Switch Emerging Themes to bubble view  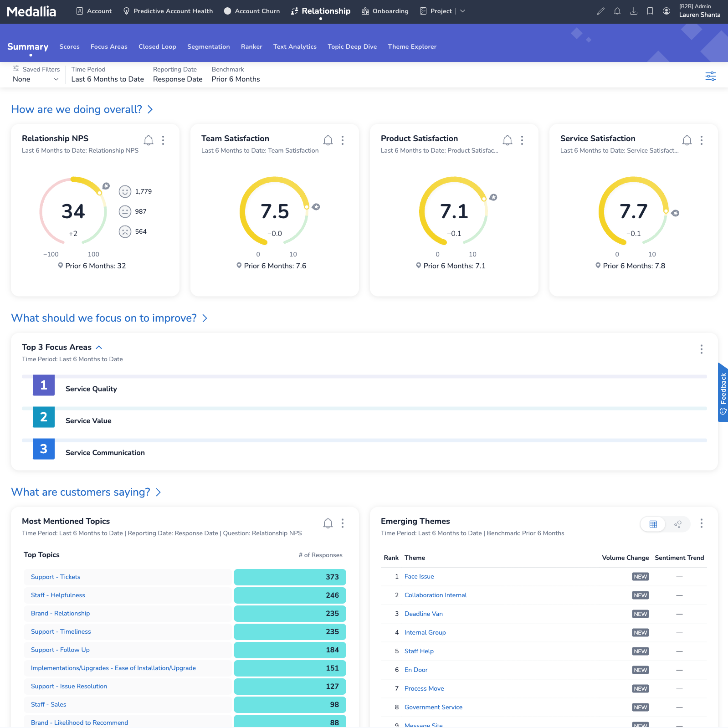[x=677, y=524]
